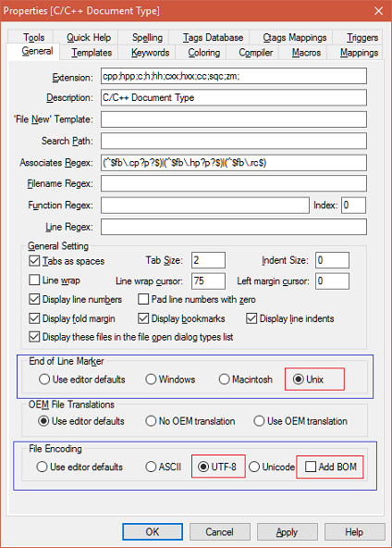
Task: Select the Compiler tab
Action: 255,53
